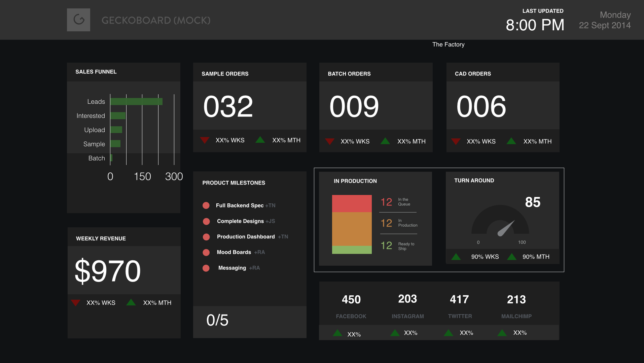Click the $970 Weekly Revenue value
The width and height of the screenshot is (644, 363).
[108, 271]
